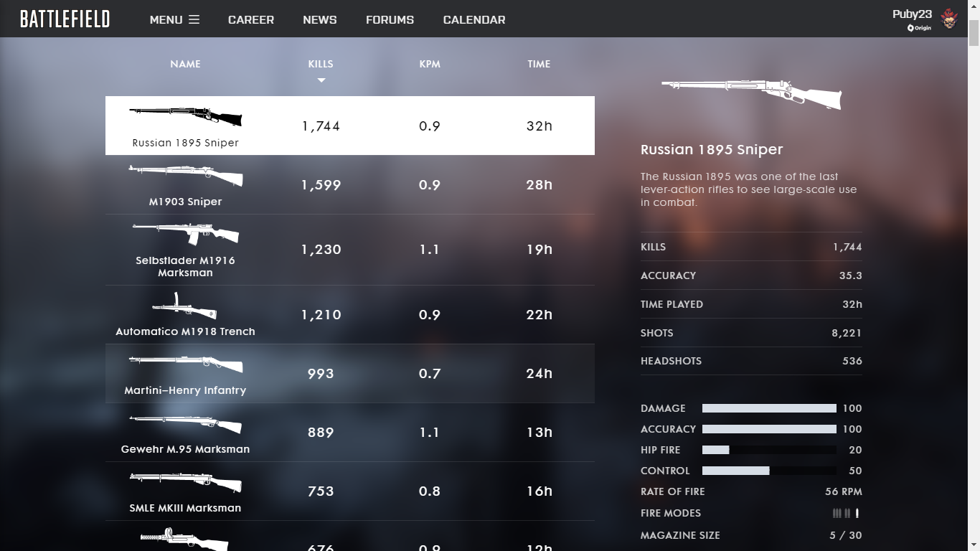Viewport: 980px width, 551px height.
Task: Sort weapons by TIME column
Action: pyautogui.click(x=539, y=64)
